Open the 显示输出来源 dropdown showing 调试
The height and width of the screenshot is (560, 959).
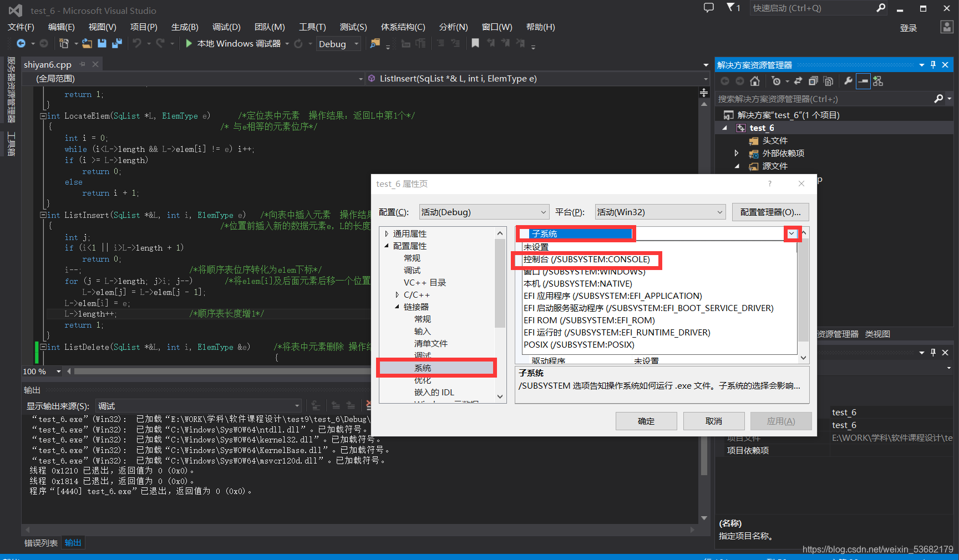[x=199, y=406]
